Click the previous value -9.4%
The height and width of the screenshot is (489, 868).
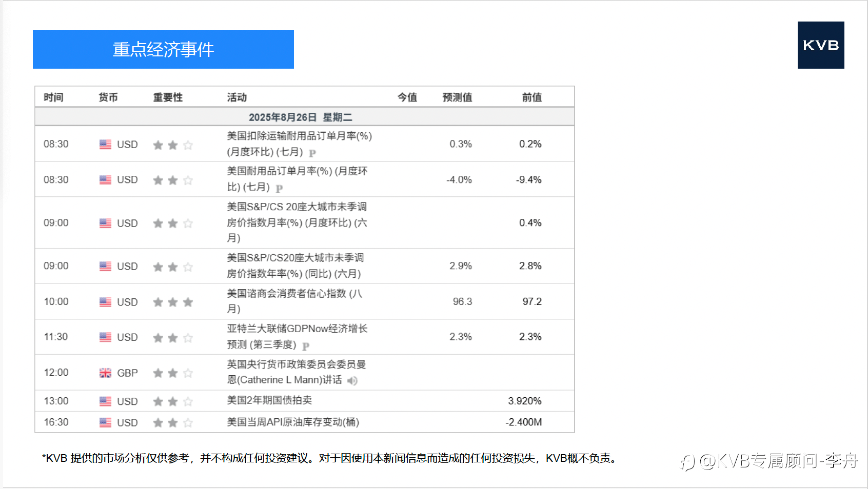(529, 179)
